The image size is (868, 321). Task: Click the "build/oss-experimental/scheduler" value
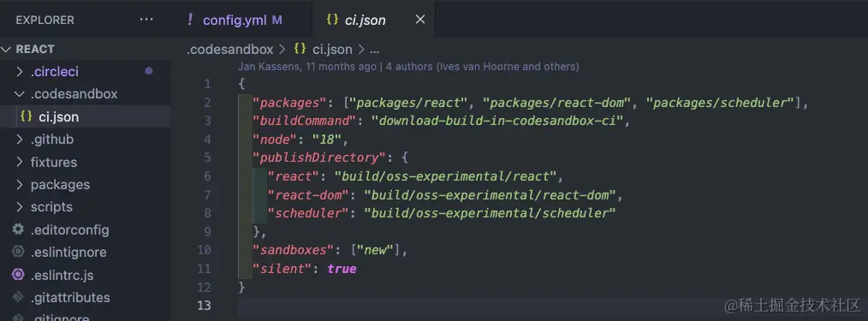tap(490, 213)
